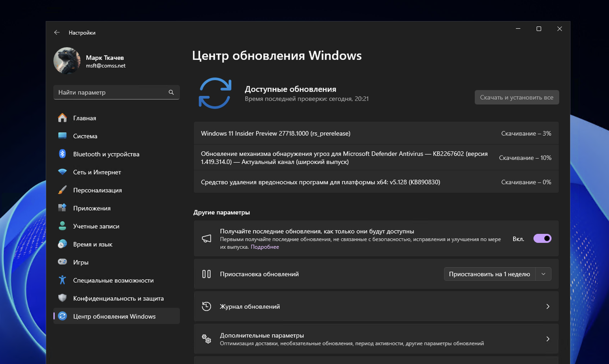
Task: Click the back arrow in Настройки
Action: 57,32
